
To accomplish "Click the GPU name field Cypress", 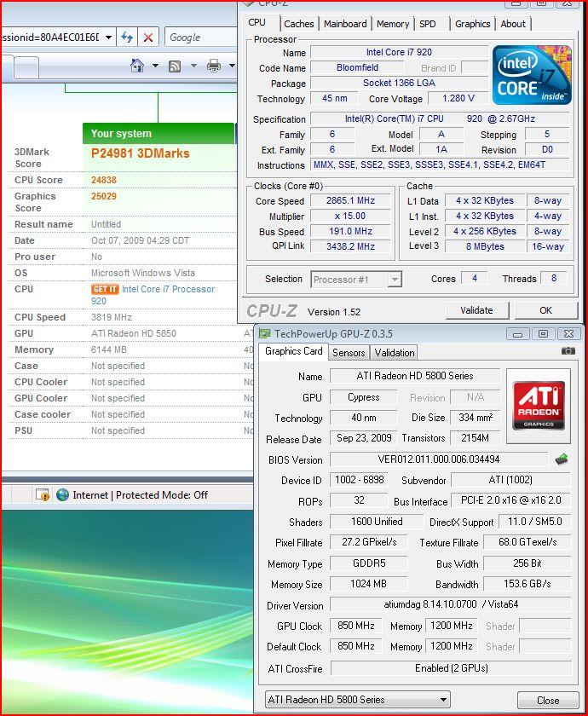I will coord(363,397).
